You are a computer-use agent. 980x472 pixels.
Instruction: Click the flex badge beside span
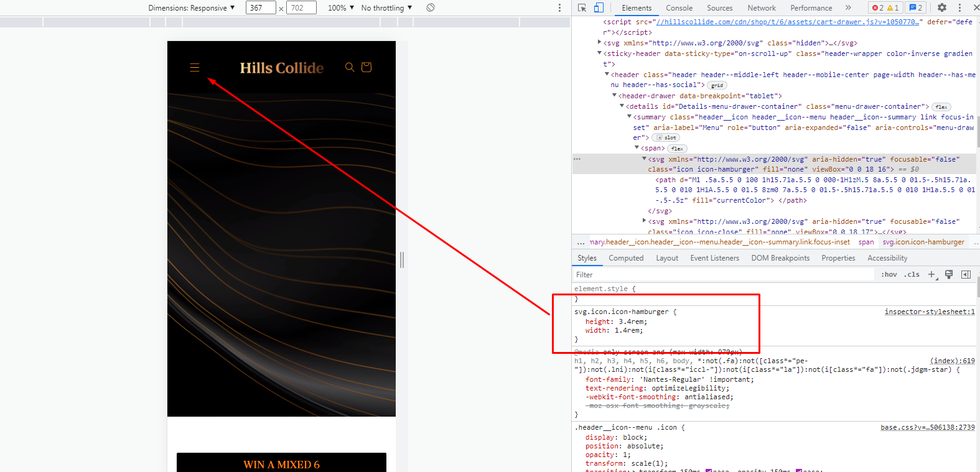point(677,149)
